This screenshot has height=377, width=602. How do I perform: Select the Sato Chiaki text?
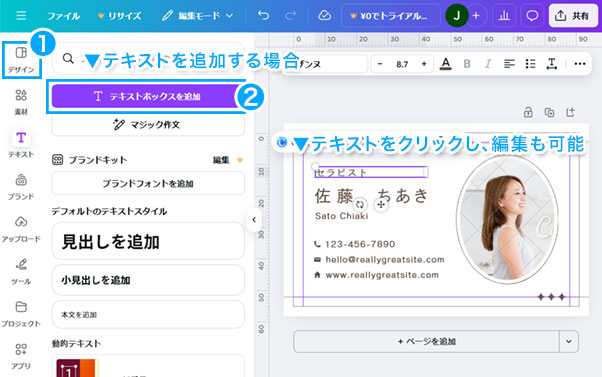click(x=341, y=216)
